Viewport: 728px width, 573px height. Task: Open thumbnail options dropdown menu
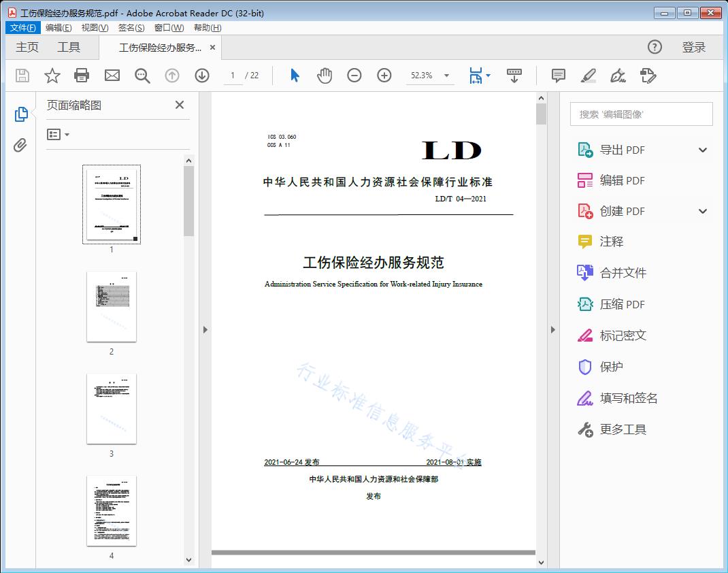59,135
